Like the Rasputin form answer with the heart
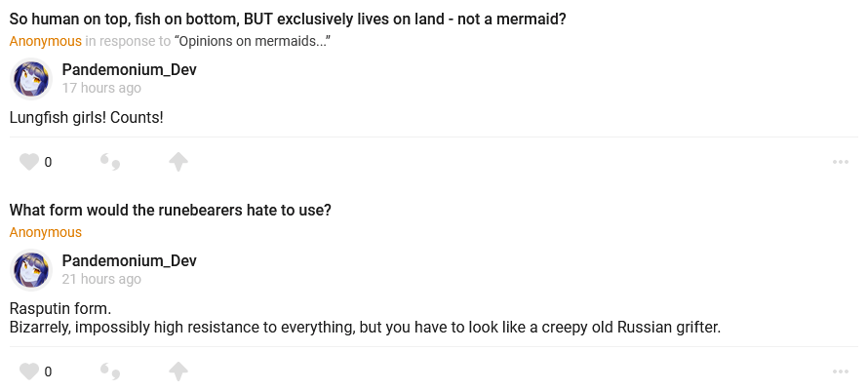The image size is (868, 391). 29,371
